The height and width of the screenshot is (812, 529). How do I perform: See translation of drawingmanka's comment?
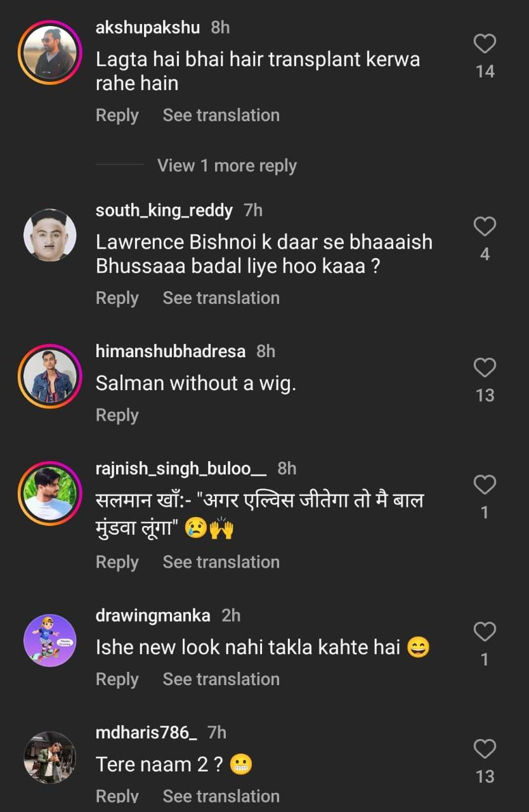[221, 679]
